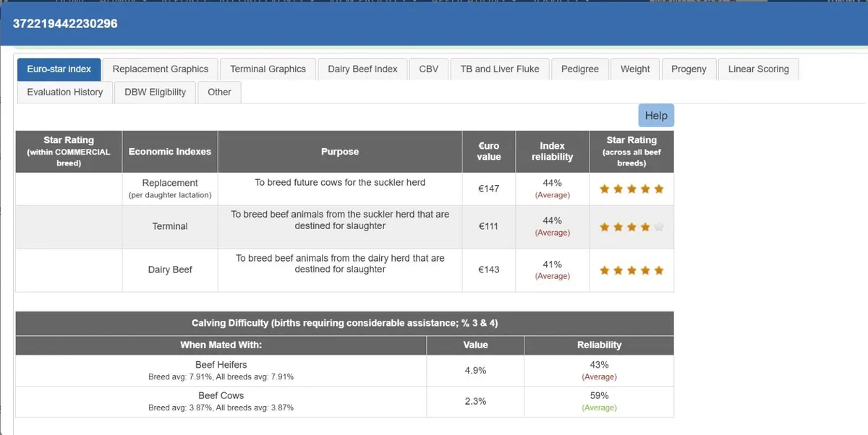View the Pedigree tab

[579, 69]
